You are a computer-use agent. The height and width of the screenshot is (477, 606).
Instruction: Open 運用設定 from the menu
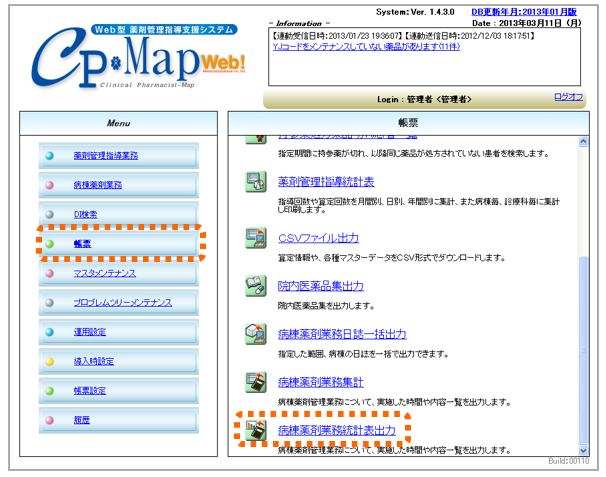[x=91, y=331]
